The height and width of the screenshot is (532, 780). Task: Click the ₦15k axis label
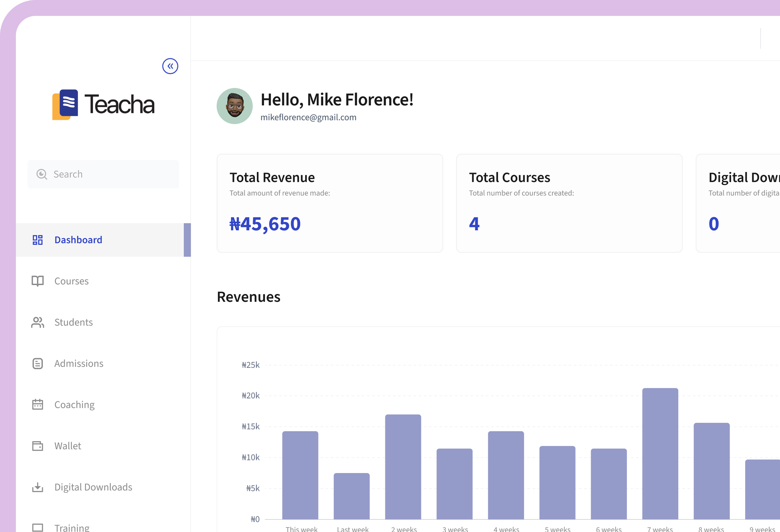click(x=251, y=427)
